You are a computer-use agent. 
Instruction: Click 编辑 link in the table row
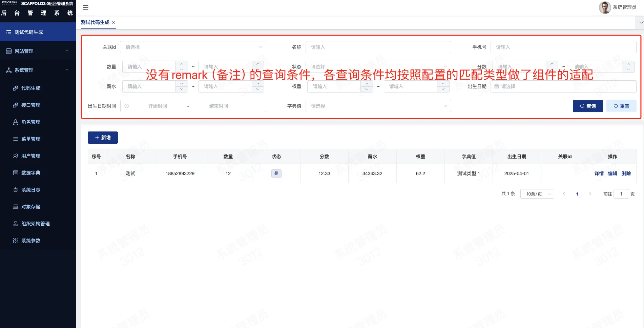pyautogui.click(x=612, y=173)
